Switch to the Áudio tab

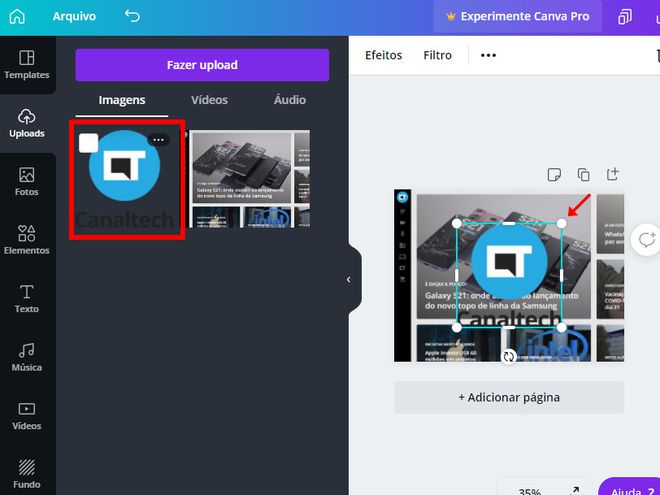tap(290, 100)
